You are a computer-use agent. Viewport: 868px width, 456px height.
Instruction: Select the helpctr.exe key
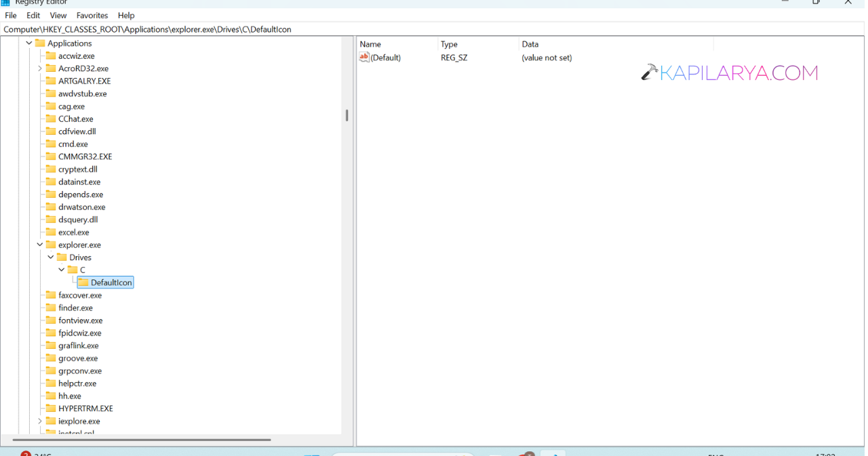[77, 384]
